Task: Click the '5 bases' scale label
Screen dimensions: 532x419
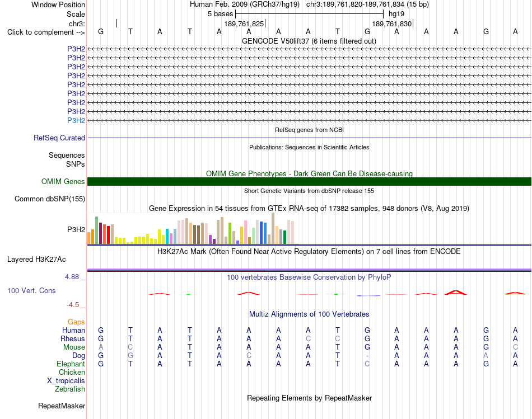Action: pyautogui.click(x=221, y=14)
